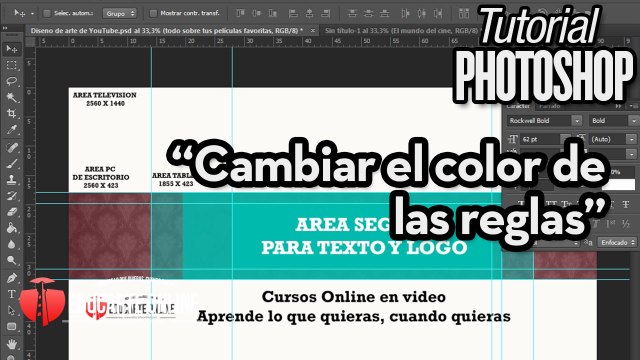Open the Párrafo panel tab

tap(549, 106)
